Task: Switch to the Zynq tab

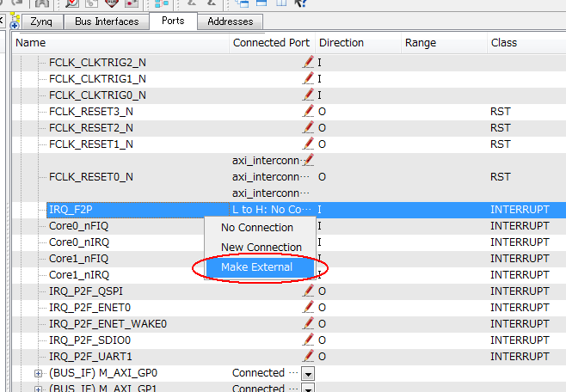Action: (x=41, y=21)
